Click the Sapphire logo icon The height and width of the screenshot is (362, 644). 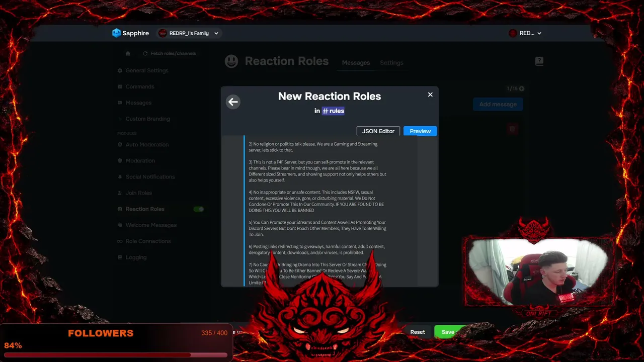point(116,33)
